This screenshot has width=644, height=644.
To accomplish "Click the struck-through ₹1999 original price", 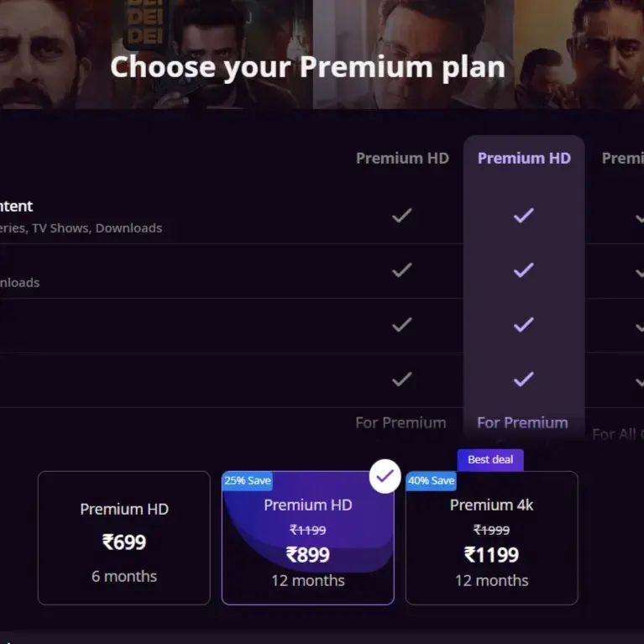I will (491, 530).
